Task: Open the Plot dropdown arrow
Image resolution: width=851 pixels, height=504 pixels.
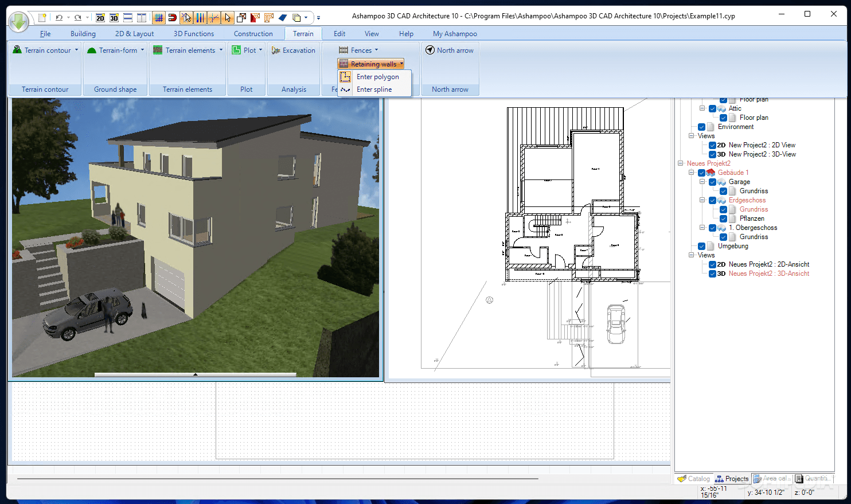Action: [x=260, y=50]
